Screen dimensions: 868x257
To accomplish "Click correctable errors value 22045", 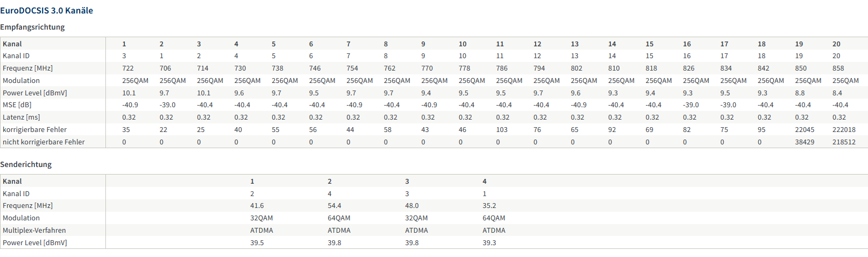I will pyautogui.click(x=805, y=130).
